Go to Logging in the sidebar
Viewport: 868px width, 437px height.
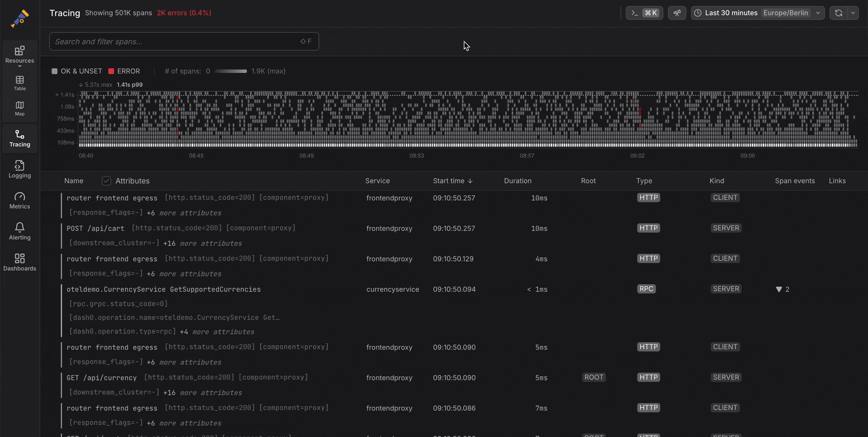click(x=20, y=170)
